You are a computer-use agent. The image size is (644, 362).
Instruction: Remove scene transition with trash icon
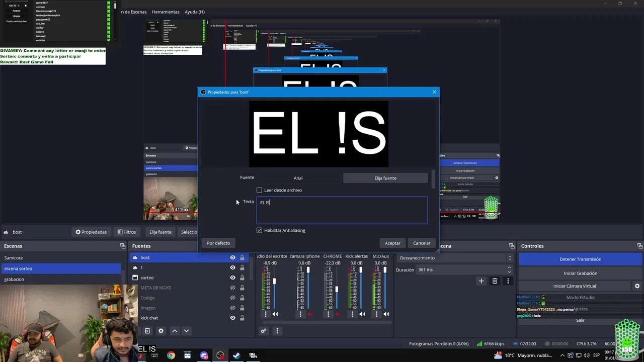coord(495,281)
